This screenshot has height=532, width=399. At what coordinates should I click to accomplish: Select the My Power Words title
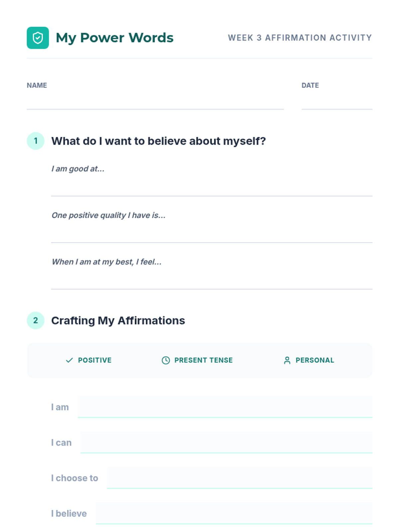(115, 38)
